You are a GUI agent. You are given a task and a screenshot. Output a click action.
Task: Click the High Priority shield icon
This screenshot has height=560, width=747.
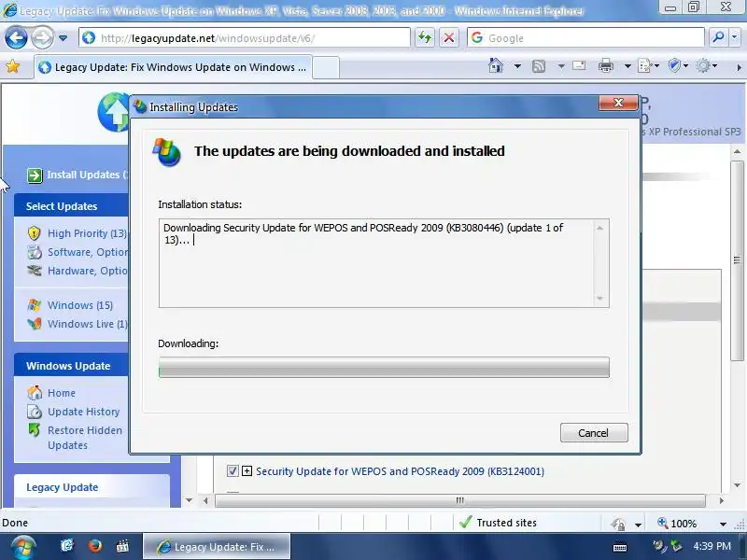point(35,232)
